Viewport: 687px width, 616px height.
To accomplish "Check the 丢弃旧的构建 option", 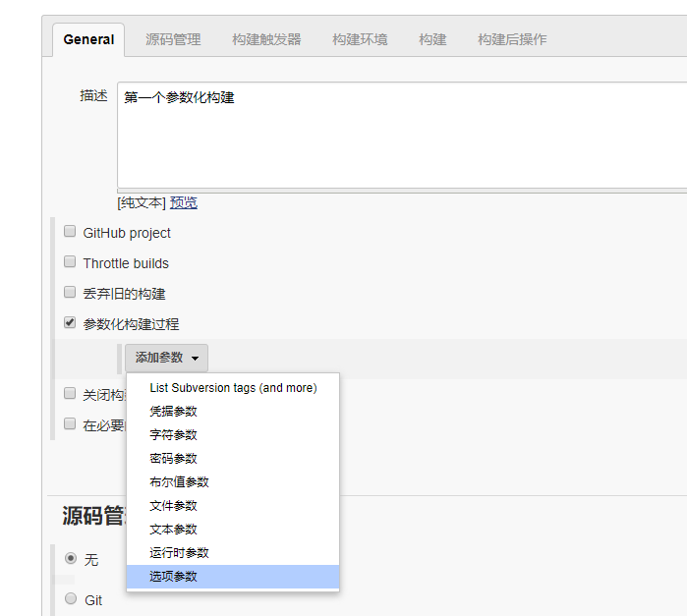I will [70, 293].
